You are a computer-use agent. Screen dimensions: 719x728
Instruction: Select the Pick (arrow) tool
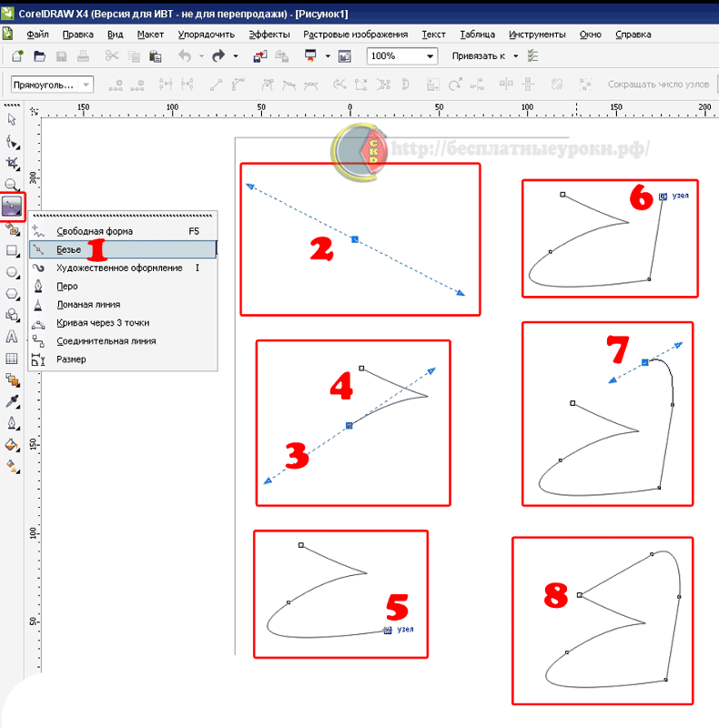[x=12, y=120]
